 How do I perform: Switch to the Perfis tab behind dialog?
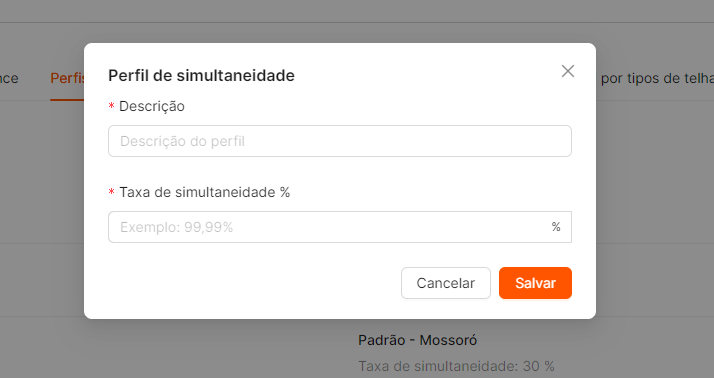pos(67,78)
